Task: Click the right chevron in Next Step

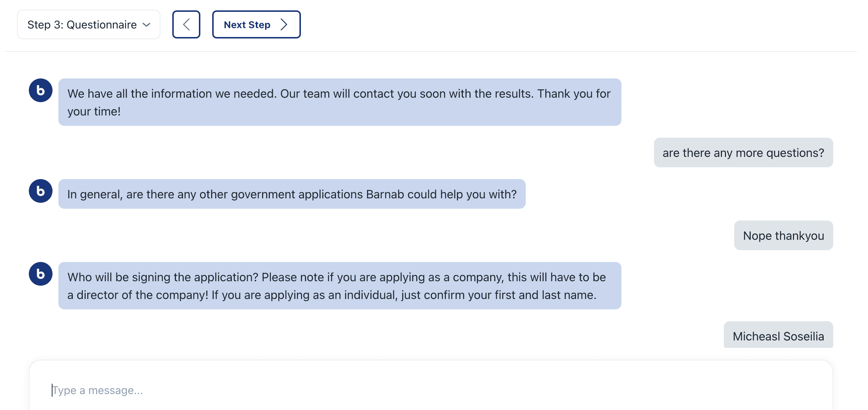Action: point(284,24)
